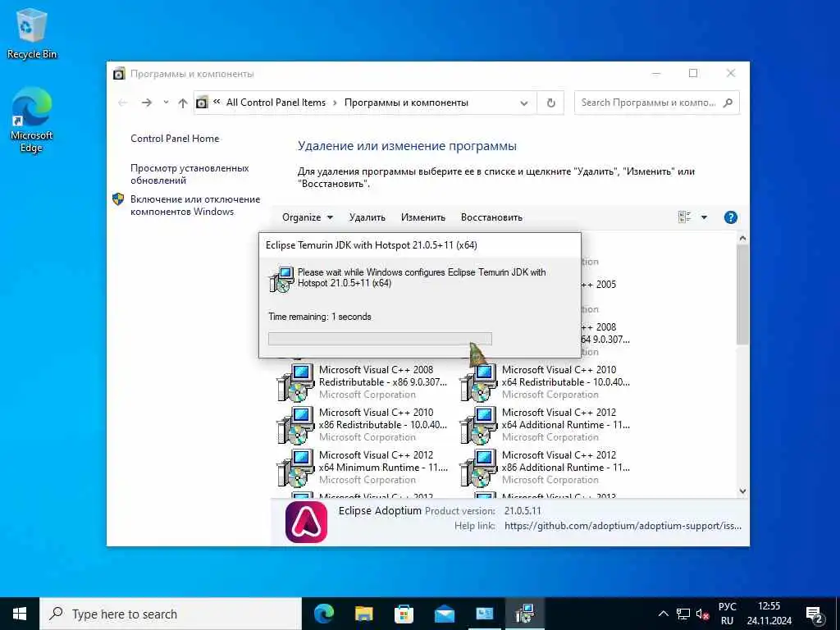The width and height of the screenshot is (840, 630).
Task: Open the 12:55 clock and calendar
Action: tap(769, 614)
